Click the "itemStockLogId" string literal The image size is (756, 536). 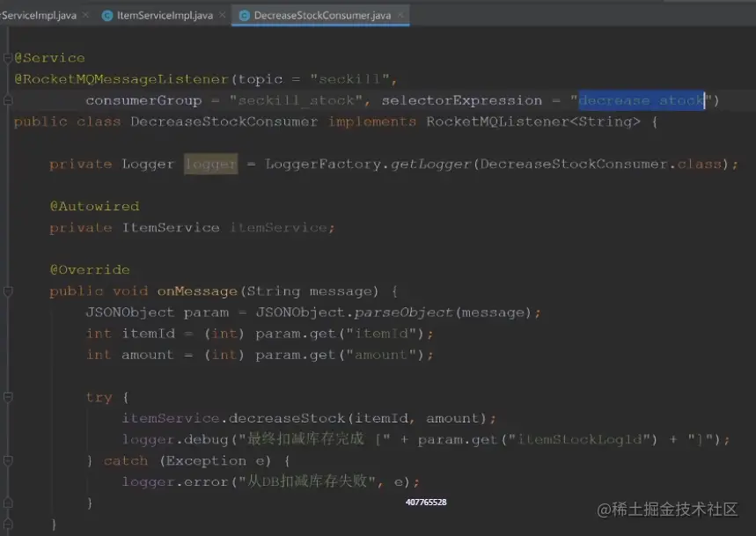coord(583,439)
